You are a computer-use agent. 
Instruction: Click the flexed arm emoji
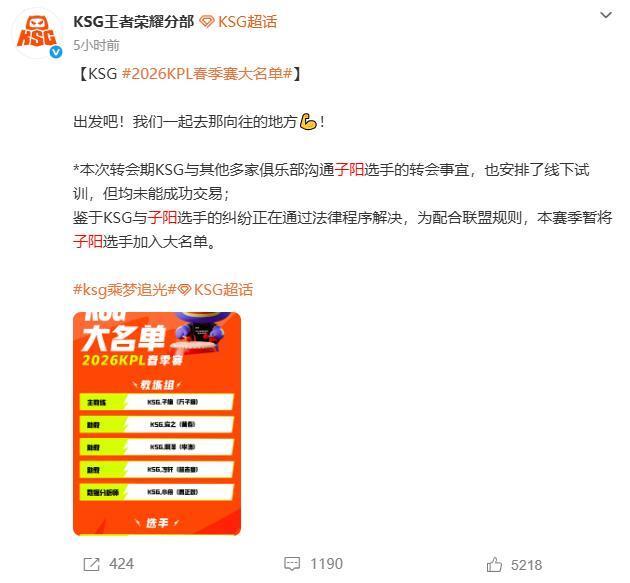pos(308,122)
